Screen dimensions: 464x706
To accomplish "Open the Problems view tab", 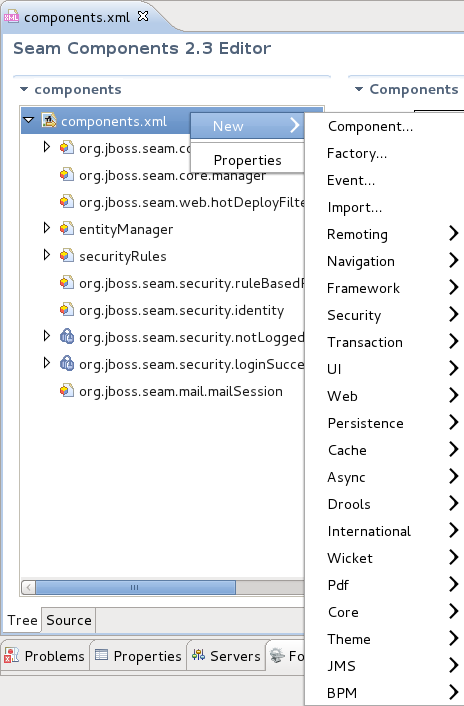I will click(45, 656).
